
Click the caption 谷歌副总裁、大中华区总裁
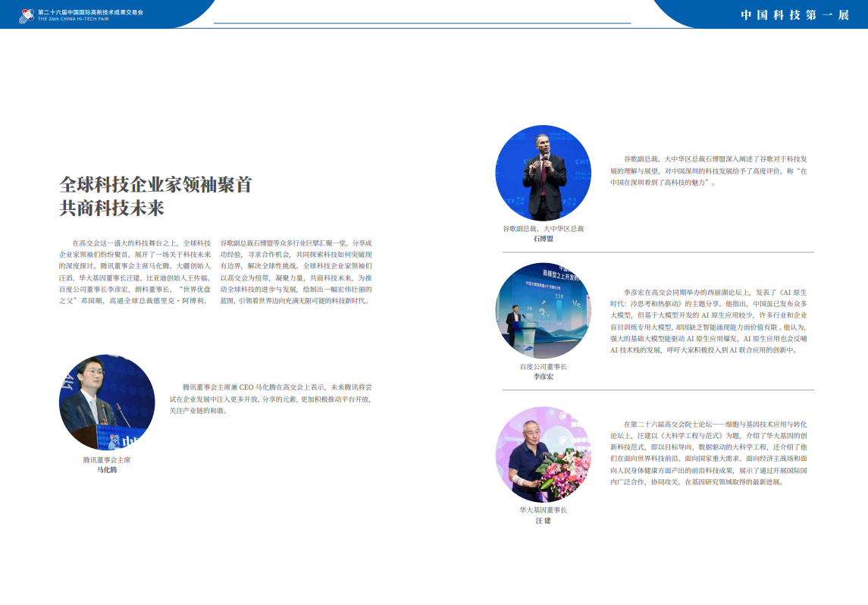pyautogui.click(x=543, y=229)
